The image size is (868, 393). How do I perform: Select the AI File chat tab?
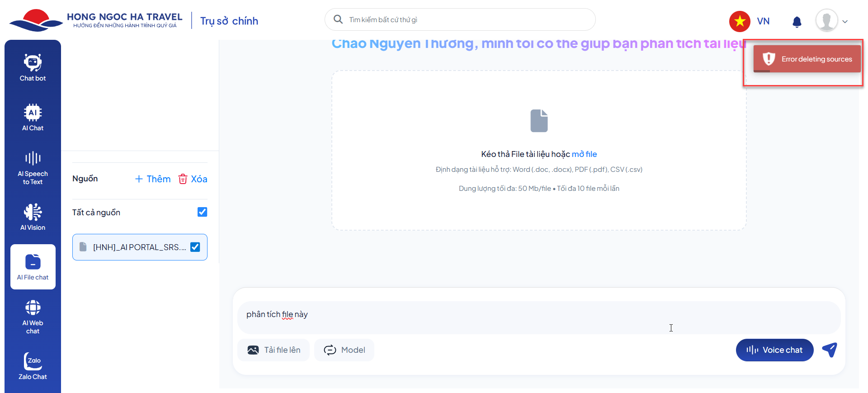pyautogui.click(x=33, y=267)
